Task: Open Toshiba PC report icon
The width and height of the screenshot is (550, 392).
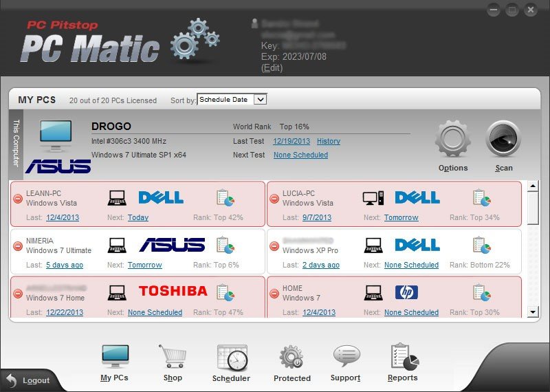Action: click(x=225, y=292)
